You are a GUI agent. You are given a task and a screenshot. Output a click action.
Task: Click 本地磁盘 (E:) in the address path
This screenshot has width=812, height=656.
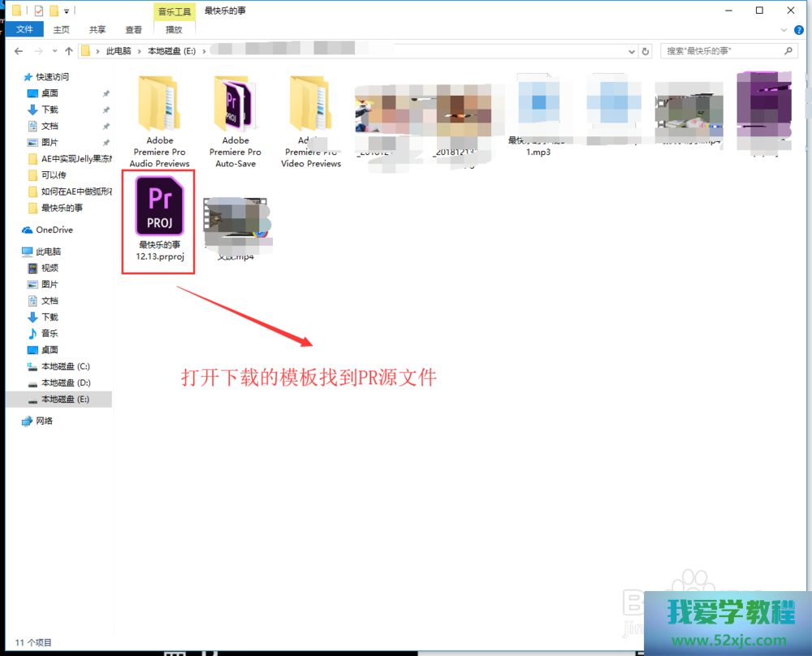[x=171, y=51]
